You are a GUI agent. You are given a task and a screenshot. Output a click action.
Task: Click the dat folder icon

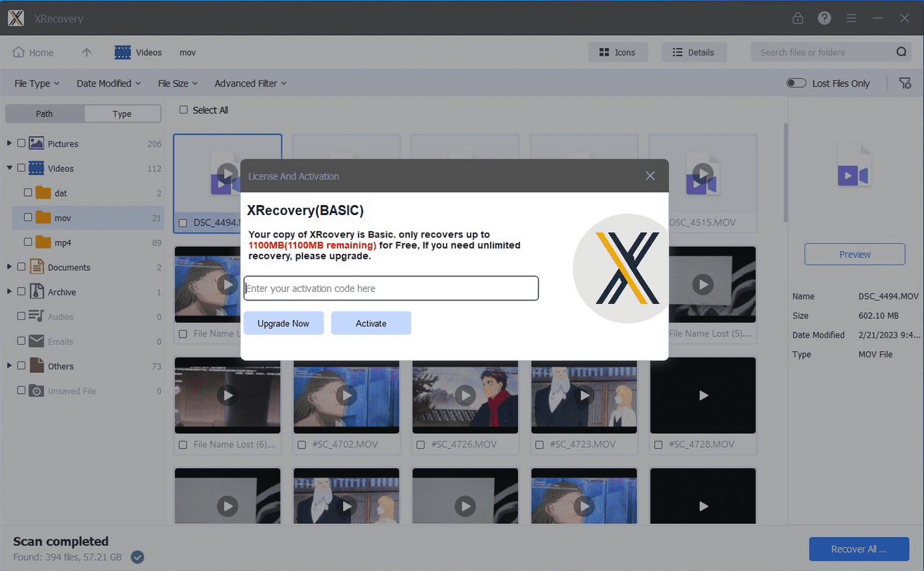click(x=43, y=192)
